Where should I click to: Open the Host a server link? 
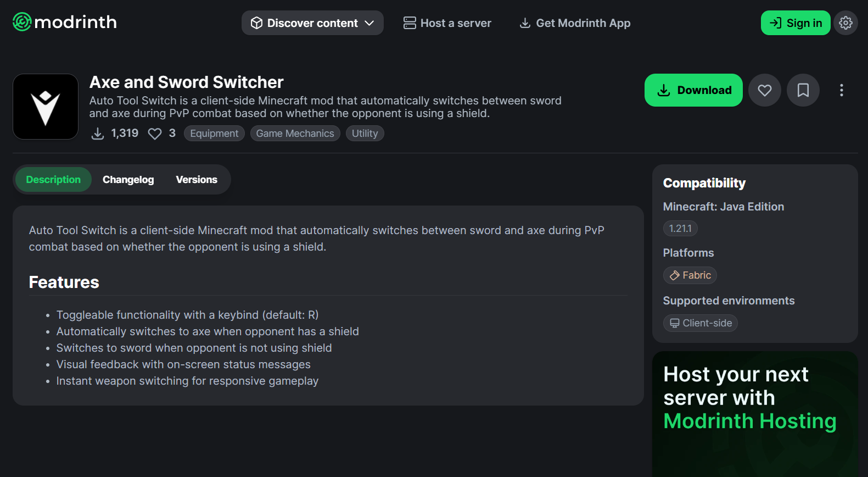tap(447, 23)
